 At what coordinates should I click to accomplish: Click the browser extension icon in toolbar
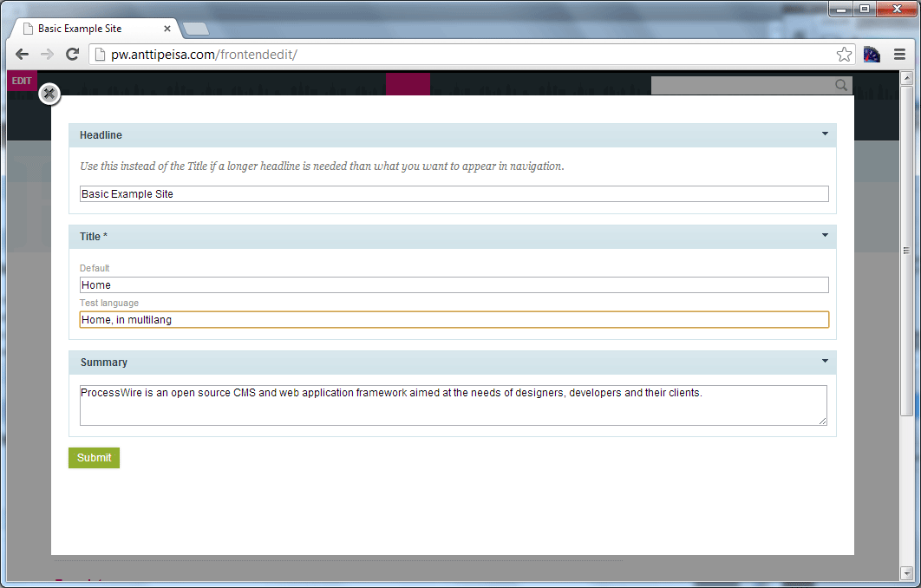872,55
